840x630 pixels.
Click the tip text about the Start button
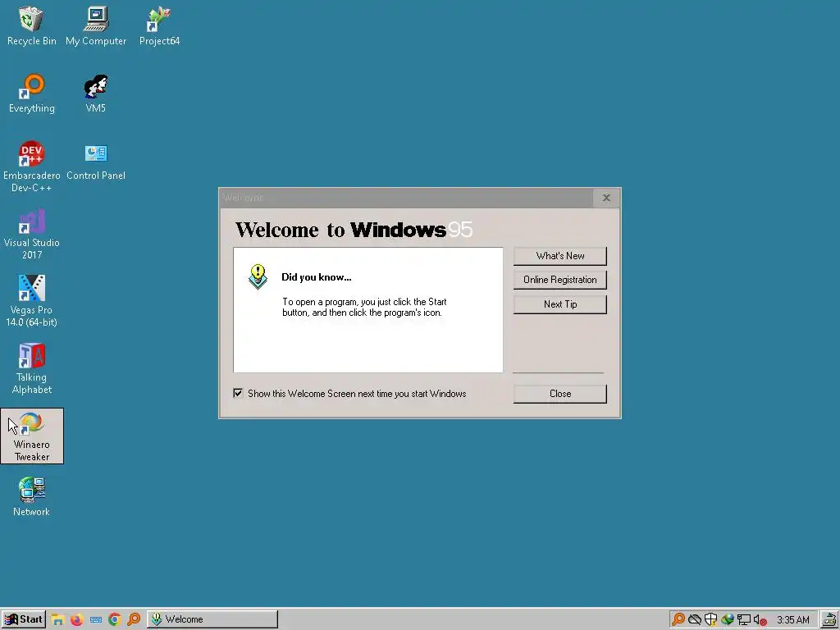pyautogui.click(x=364, y=307)
